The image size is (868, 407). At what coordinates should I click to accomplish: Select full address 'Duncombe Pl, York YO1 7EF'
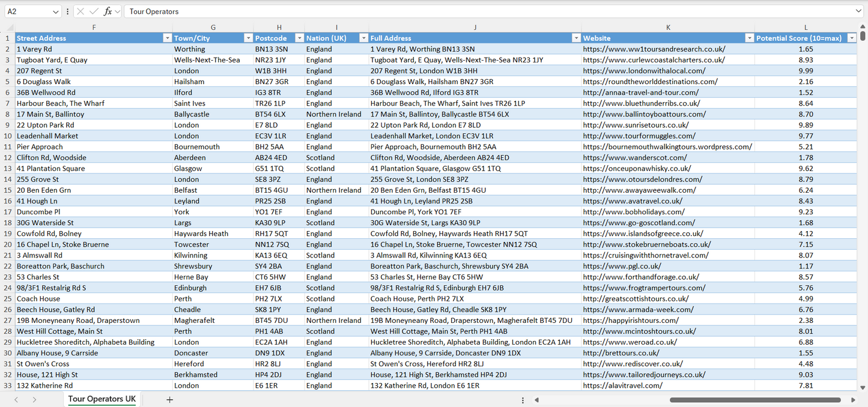(475, 212)
